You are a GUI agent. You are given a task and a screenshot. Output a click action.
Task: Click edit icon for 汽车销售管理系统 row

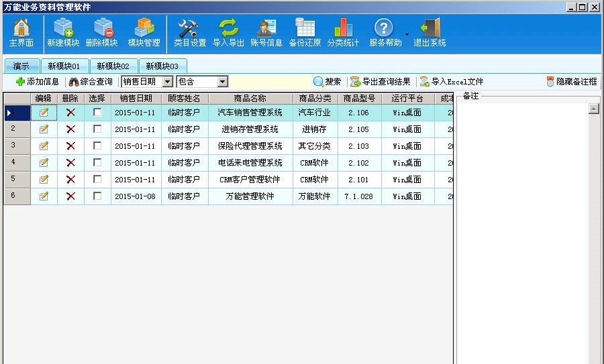[44, 113]
